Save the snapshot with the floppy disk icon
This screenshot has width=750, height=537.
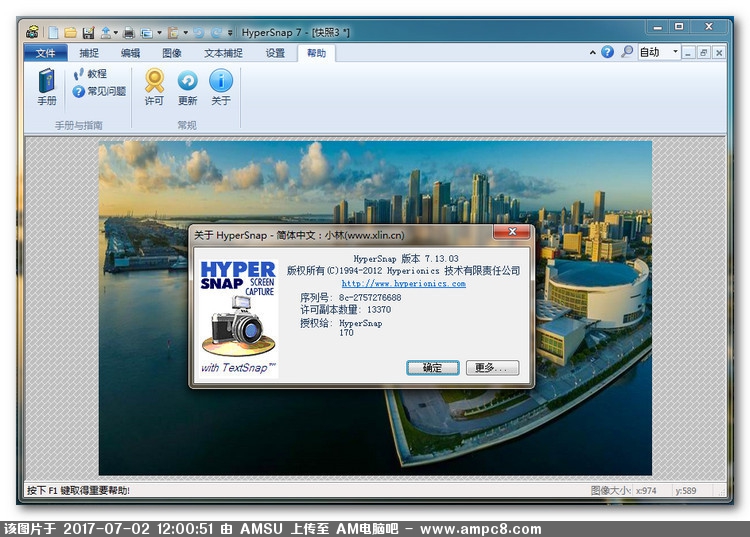click(x=88, y=33)
